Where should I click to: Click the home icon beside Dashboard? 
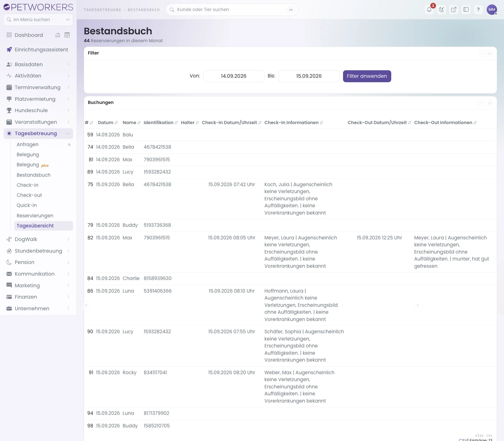(58, 35)
